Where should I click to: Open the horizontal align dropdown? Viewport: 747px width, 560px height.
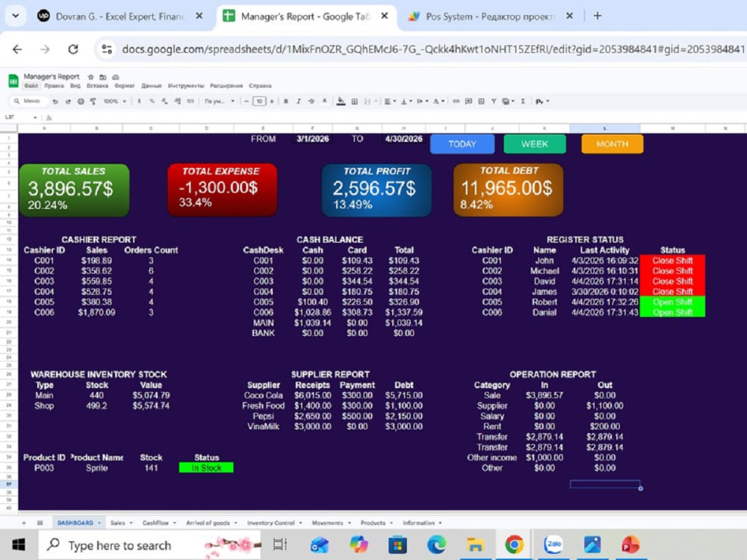pos(390,102)
